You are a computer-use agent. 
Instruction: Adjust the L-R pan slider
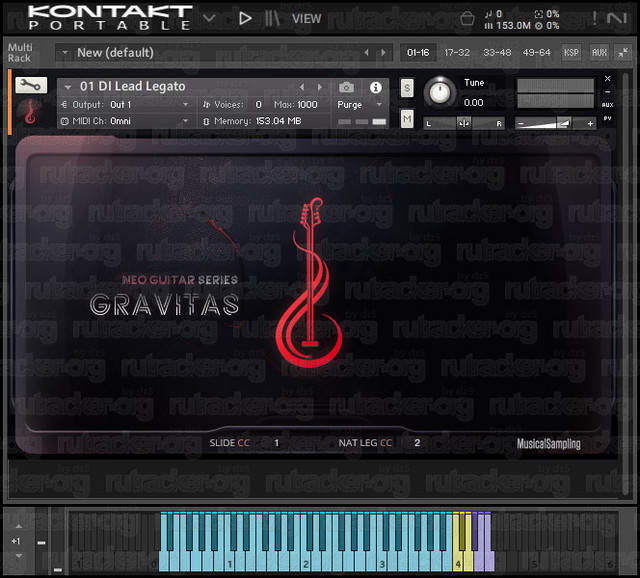point(464,123)
